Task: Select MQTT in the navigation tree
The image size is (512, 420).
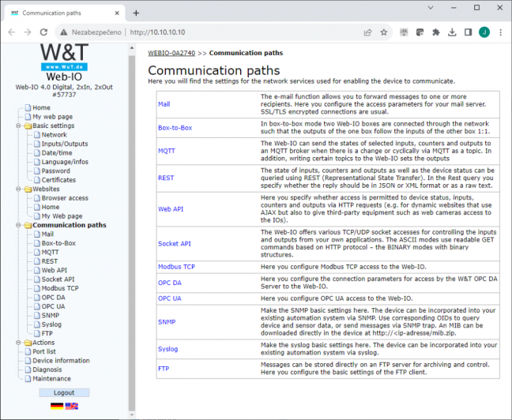Action: 50,253
